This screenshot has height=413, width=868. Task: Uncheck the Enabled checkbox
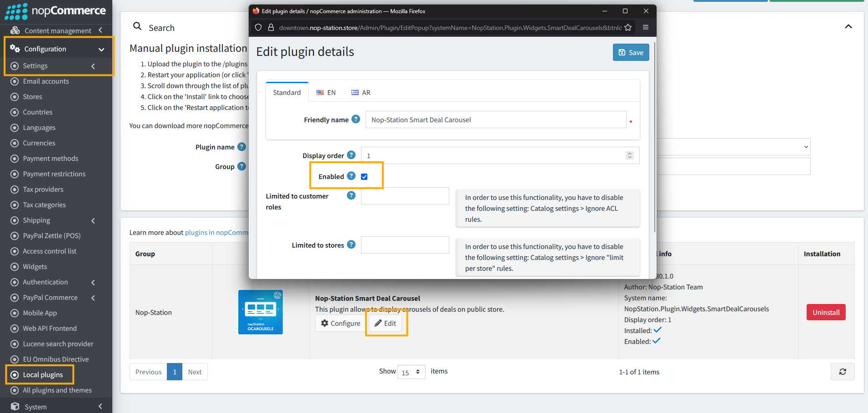point(364,177)
